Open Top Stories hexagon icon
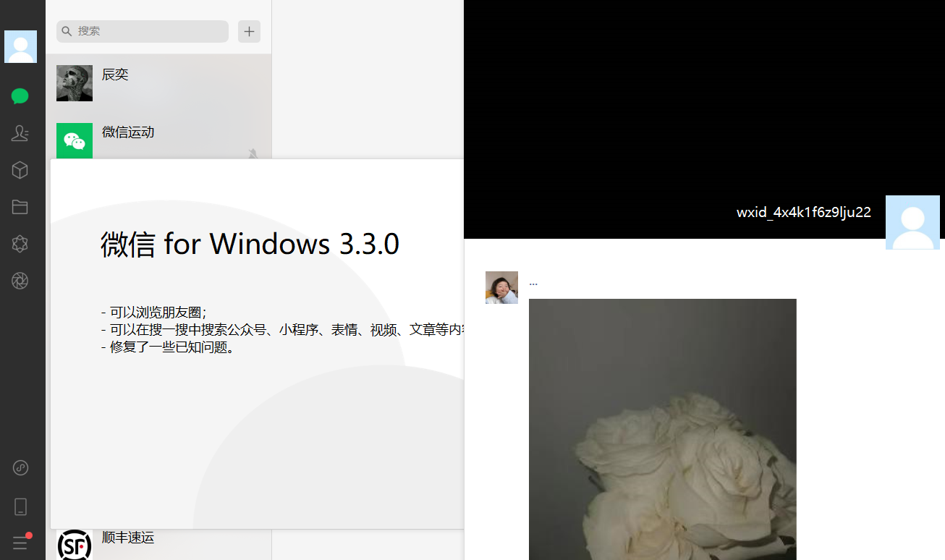This screenshot has height=560, width=945. [20, 245]
